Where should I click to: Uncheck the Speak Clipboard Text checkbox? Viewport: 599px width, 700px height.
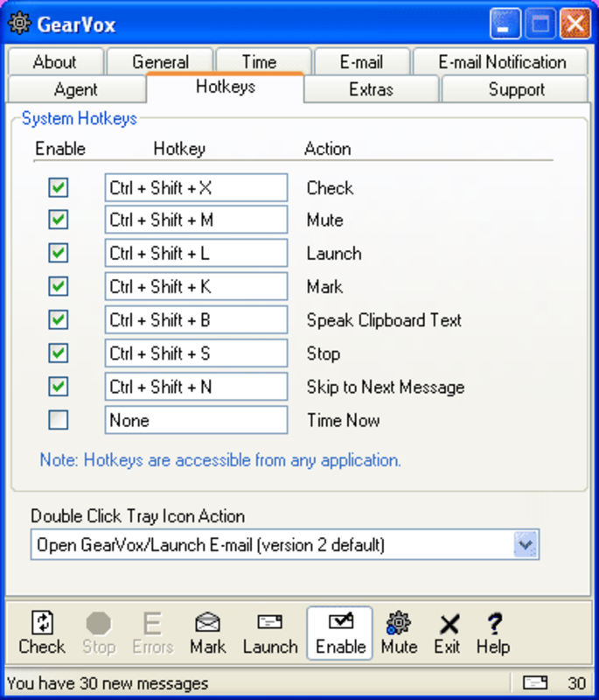pyautogui.click(x=59, y=319)
